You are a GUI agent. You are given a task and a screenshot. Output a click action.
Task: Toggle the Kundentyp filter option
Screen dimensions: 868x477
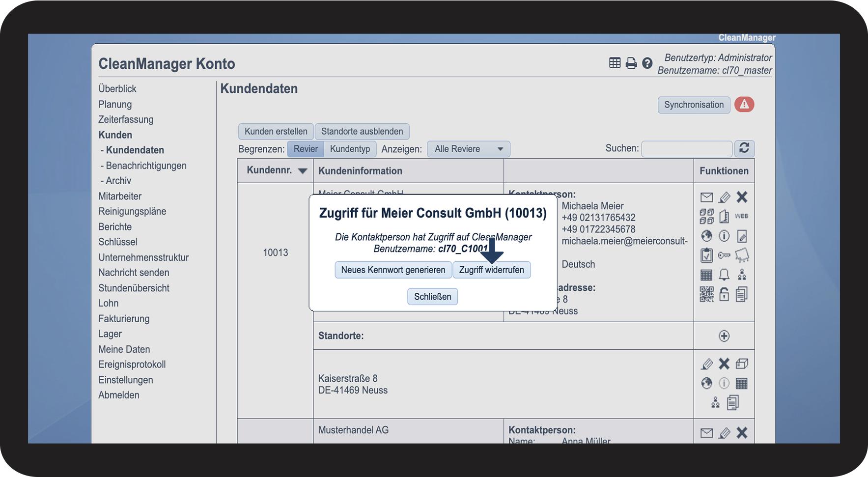click(350, 149)
